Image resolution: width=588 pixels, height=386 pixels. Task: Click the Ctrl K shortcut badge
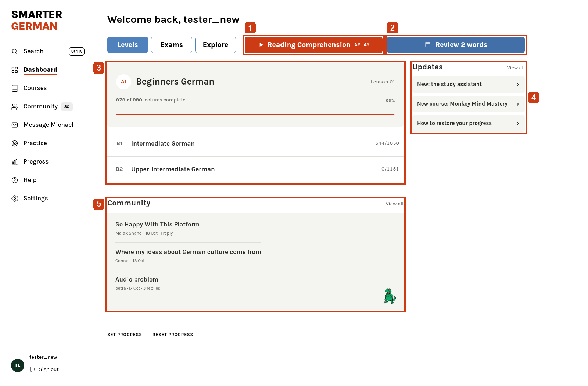pyautogui.click(x=76, y=51)
